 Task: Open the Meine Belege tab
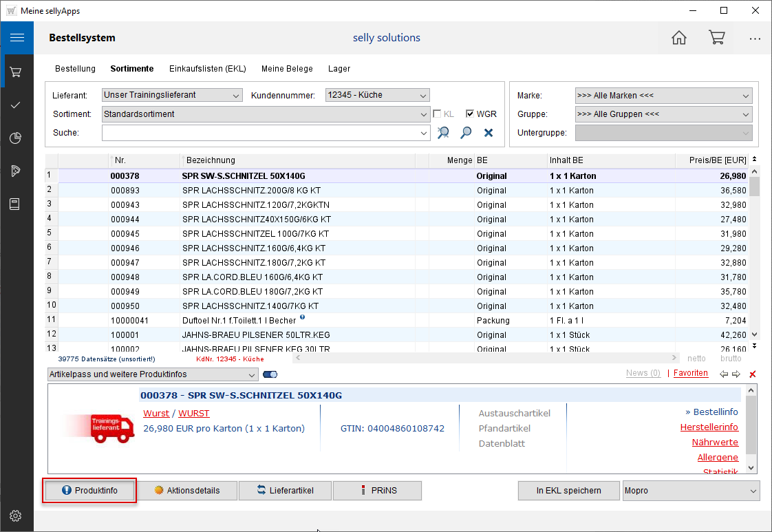(287, 69)
